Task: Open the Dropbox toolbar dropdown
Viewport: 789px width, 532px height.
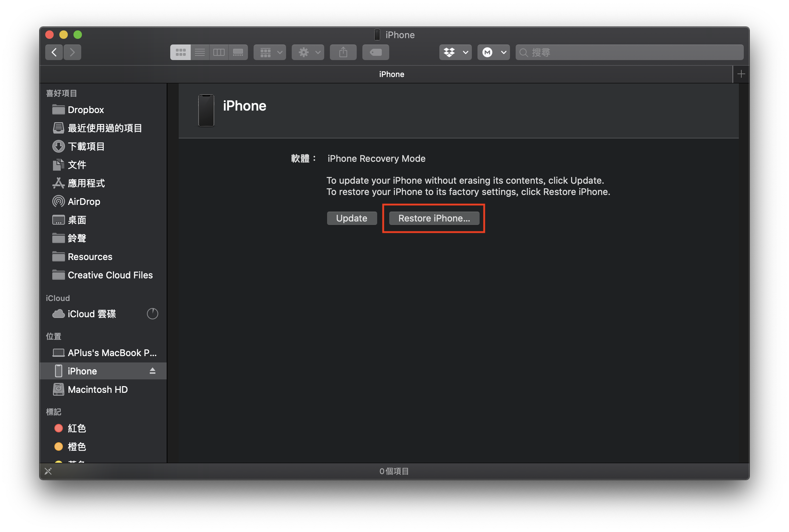Action: tap(456, 52)
